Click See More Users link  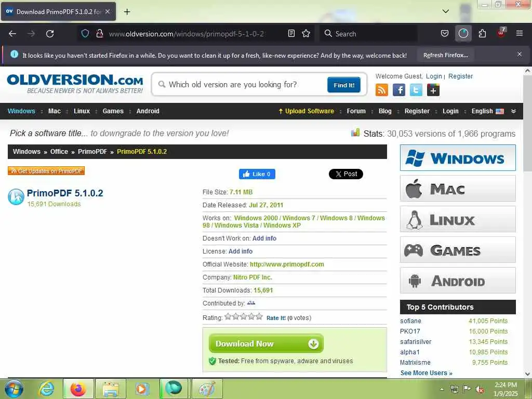(426, 373)
